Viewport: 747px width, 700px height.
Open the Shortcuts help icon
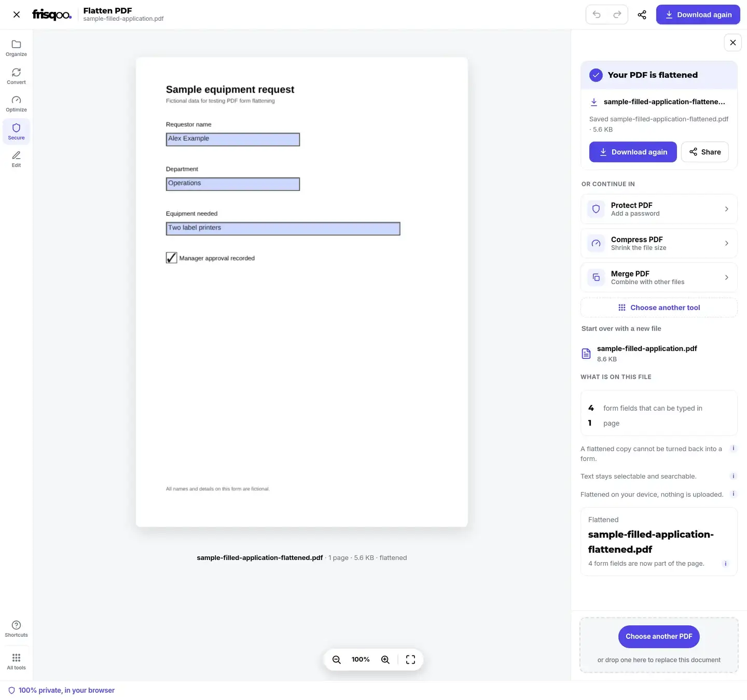click(16, 629)
